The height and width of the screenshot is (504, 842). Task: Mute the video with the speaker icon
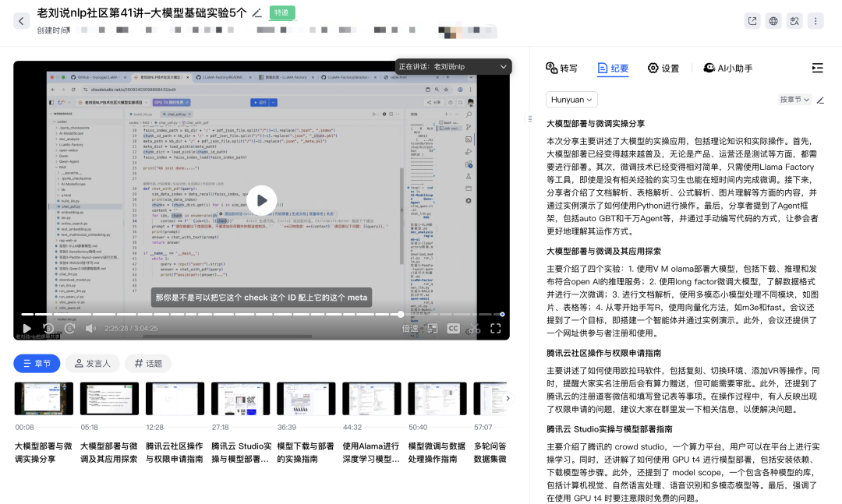90,328
